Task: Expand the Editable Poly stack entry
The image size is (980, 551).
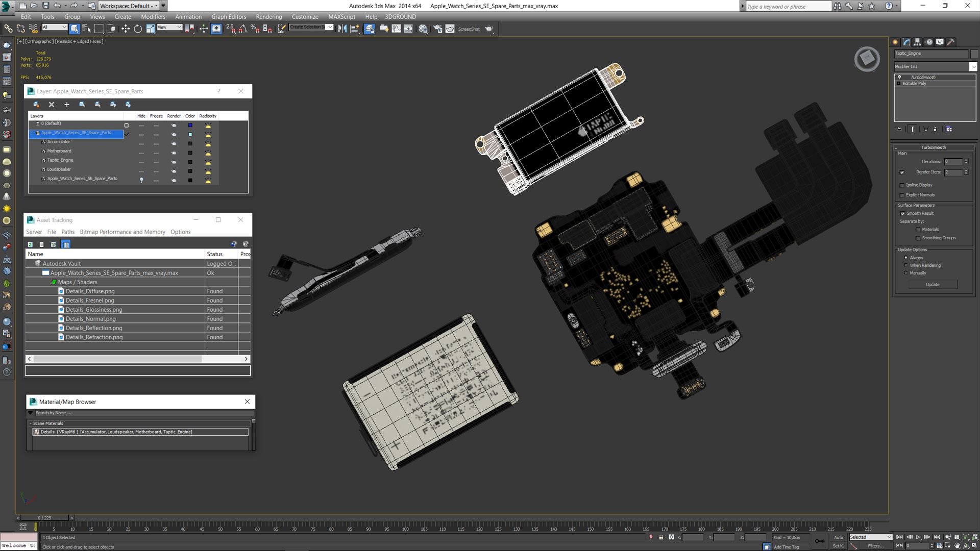Action: pyautogui.click(x=898, y=84)
